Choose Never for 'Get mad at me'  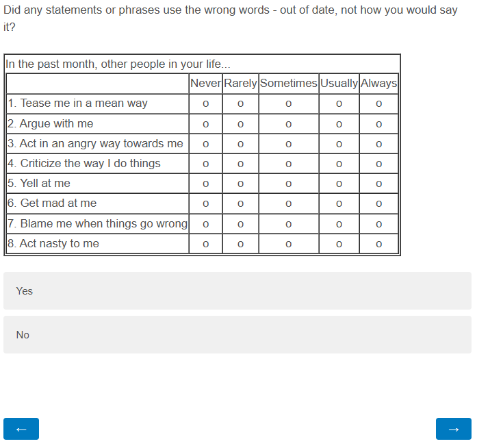click(205, 203)
